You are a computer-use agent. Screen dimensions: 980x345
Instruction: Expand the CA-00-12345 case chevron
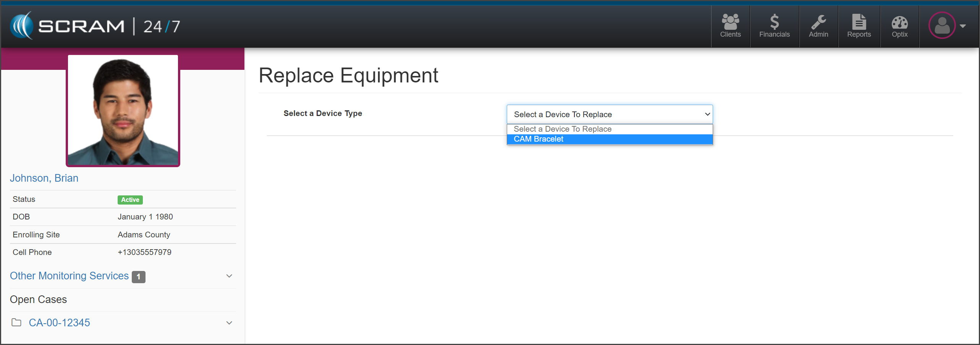click(229, 323)
